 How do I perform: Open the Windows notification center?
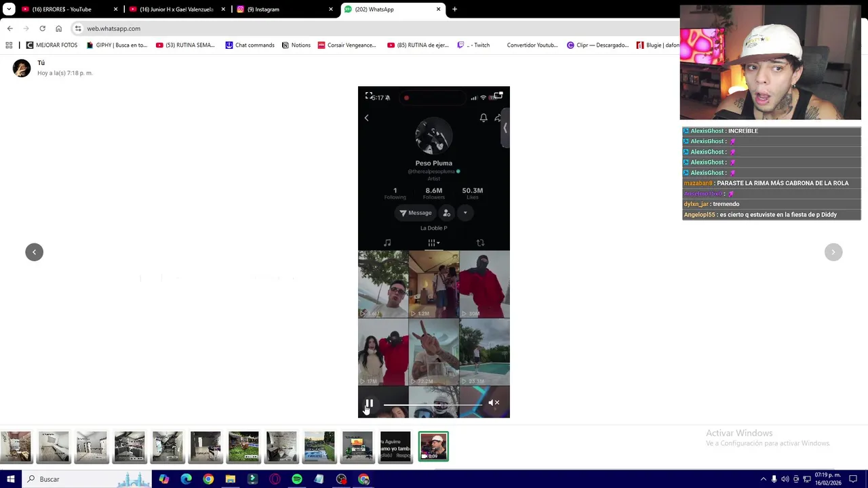coord(853,479)
